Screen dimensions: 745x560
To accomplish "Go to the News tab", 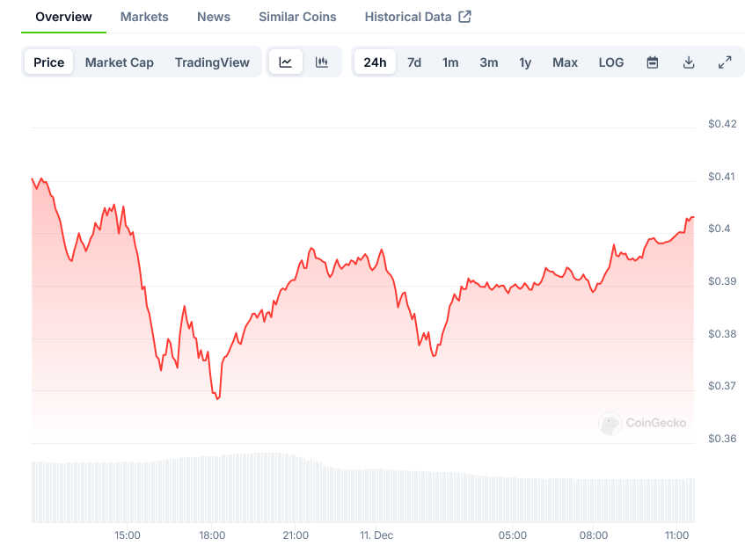I will [214, 17].
